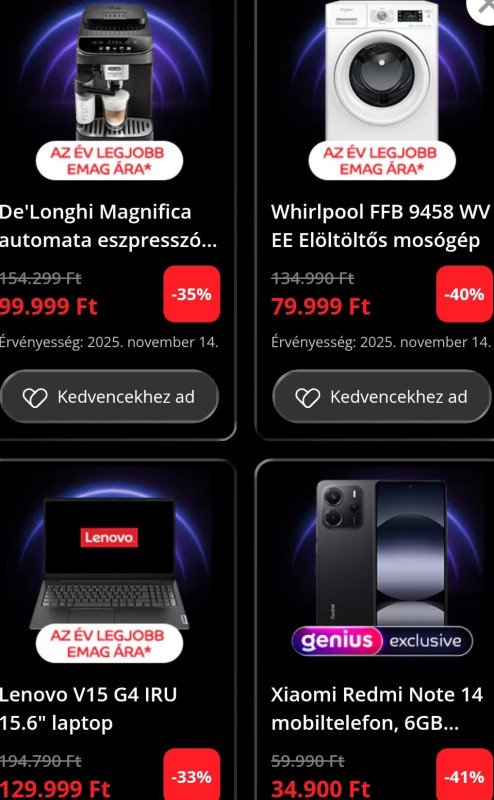Click 'Az év legjobb eMAG ára' badge on Lenovo
The height and width of the screenshot is (800, 494).
pyautogui.click(x=109, y=643)
